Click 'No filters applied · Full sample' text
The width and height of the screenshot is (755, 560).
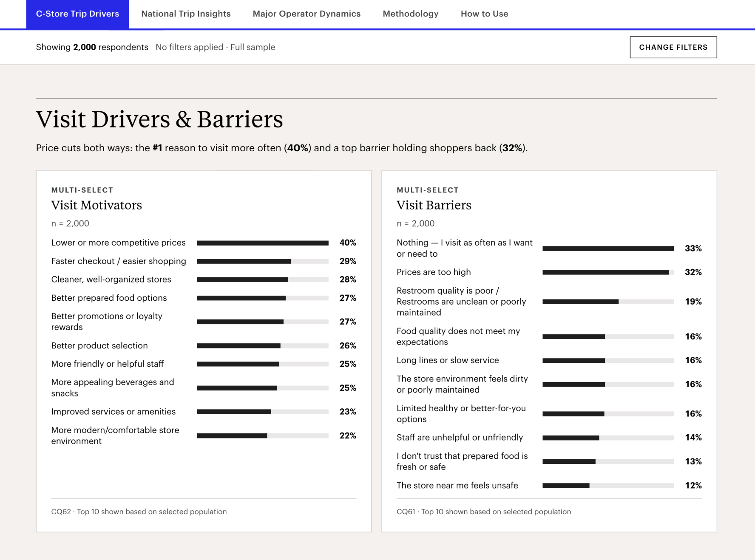click(215, 47)
